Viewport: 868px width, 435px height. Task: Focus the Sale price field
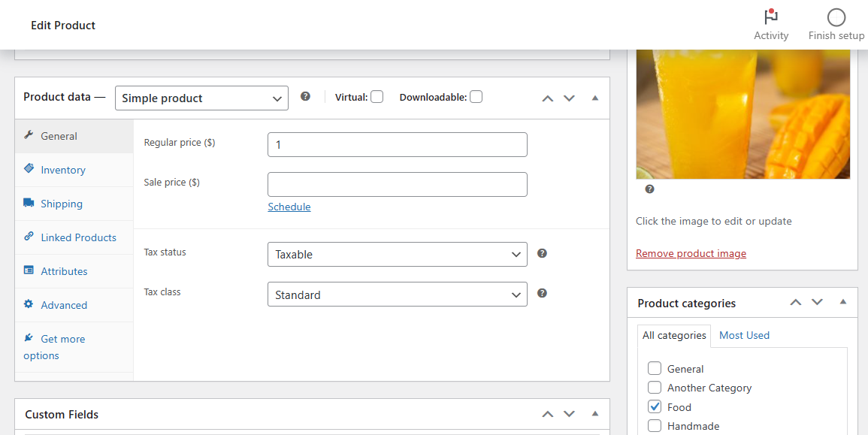point(398,184)
